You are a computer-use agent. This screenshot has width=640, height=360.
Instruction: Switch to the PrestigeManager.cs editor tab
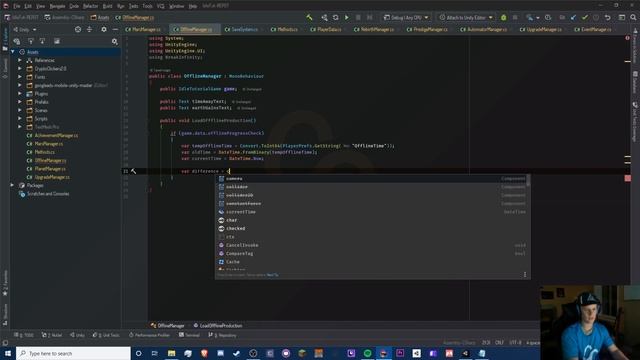427,29
